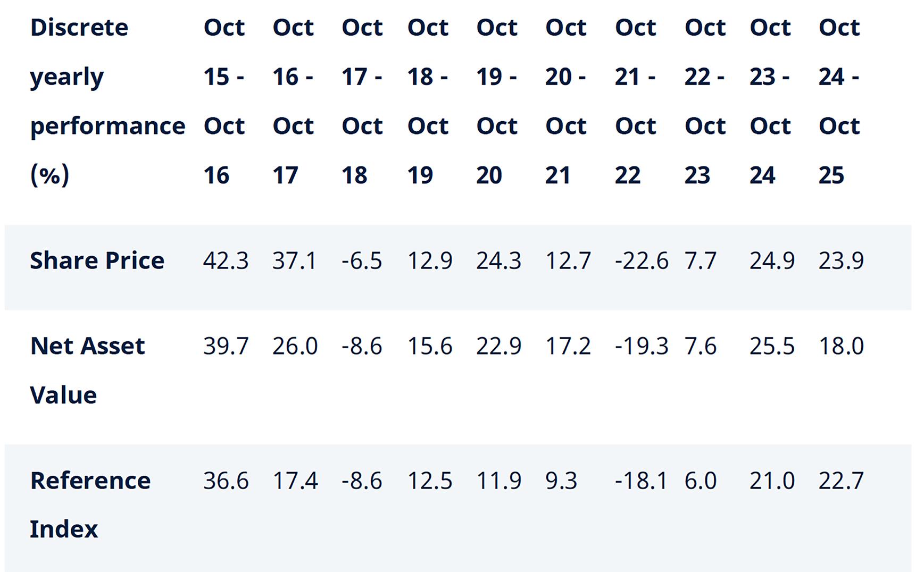The height and width of the screenshot is (572, 924).
Task: Click Share Price value -22.6
Action: click(641, 261)
